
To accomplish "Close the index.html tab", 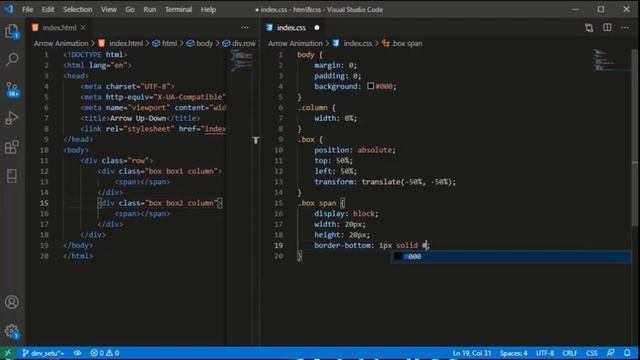I will click(x=83, y=27).
